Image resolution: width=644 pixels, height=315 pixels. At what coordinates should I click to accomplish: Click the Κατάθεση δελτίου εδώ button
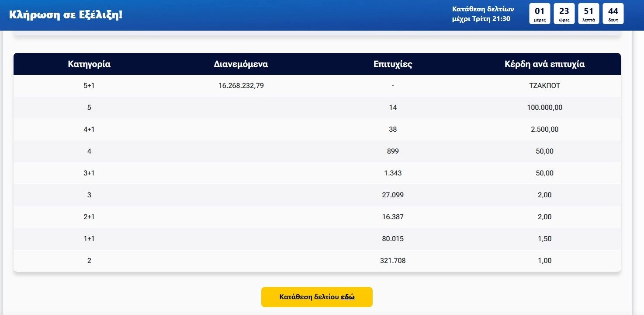coord(317,297)
